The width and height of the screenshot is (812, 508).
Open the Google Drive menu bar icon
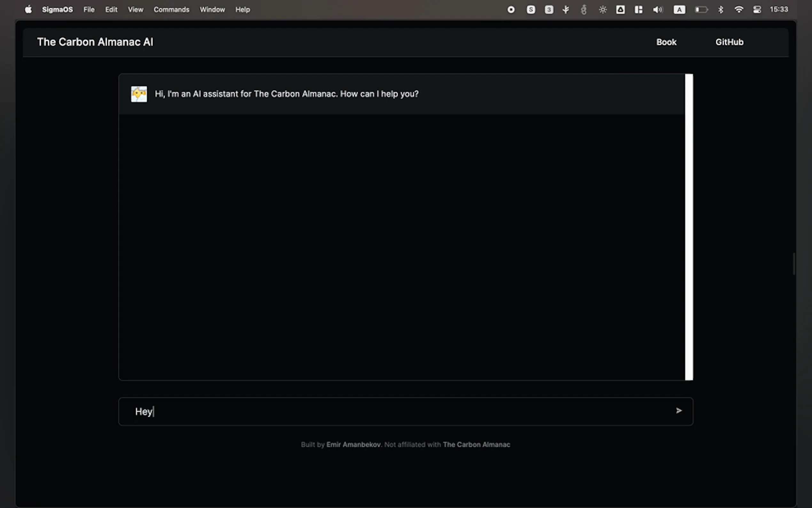coord(620,10)
